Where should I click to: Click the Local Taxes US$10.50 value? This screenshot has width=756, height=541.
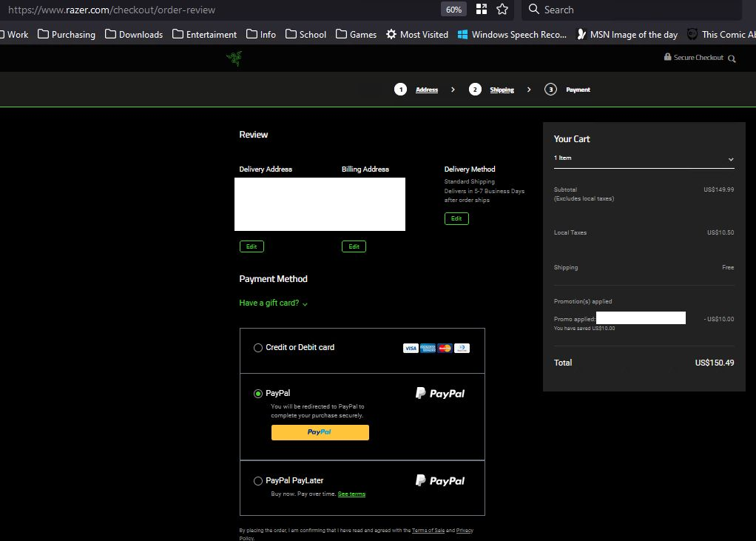point(720,232)
